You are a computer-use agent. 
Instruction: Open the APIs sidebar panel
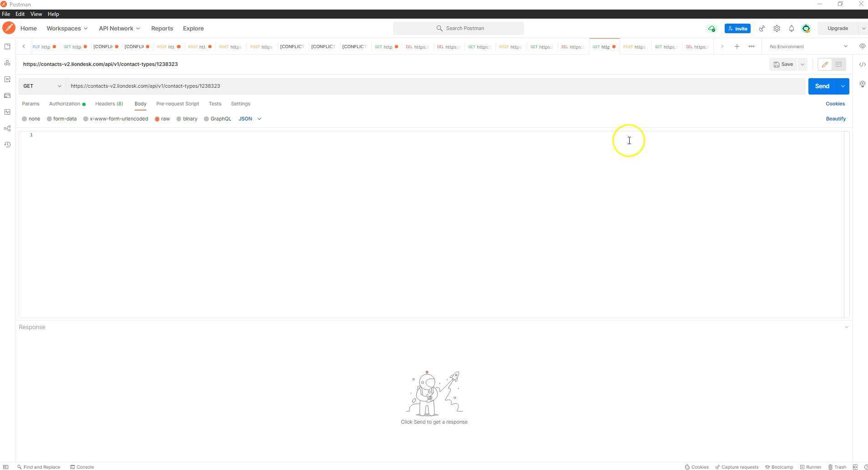[x=7, y=63]
